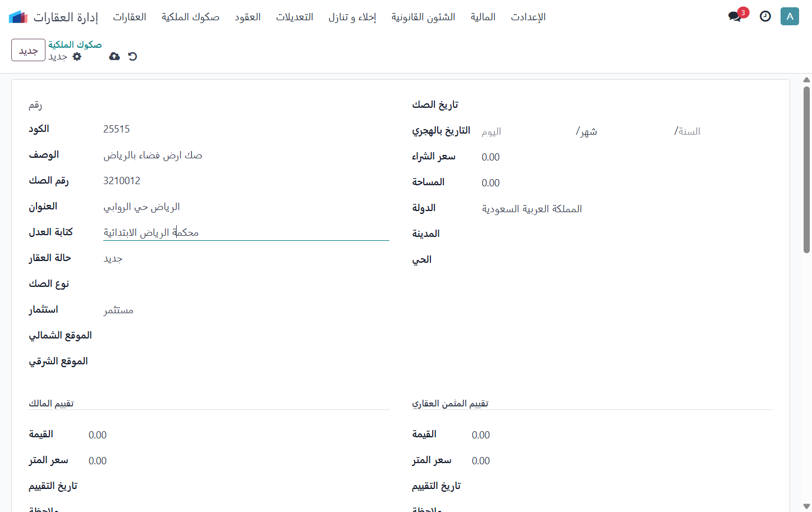The width and height of the screenshot is (812, 512).
Task: Click the جديد button
Action: [28, 50]
